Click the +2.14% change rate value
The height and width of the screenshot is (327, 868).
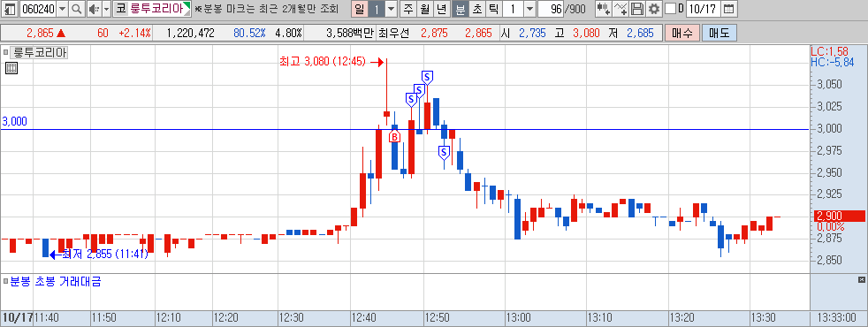(x=134, y=34)
